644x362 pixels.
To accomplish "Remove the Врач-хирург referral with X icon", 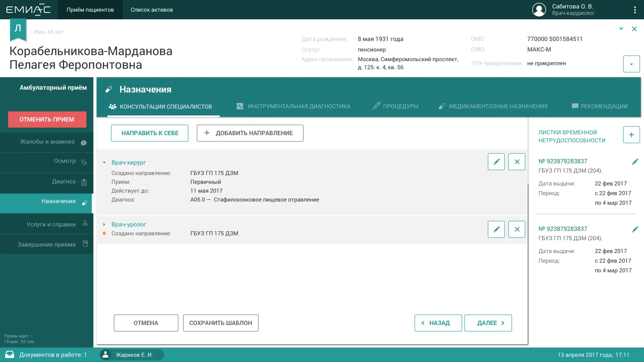I will point(516,162).
